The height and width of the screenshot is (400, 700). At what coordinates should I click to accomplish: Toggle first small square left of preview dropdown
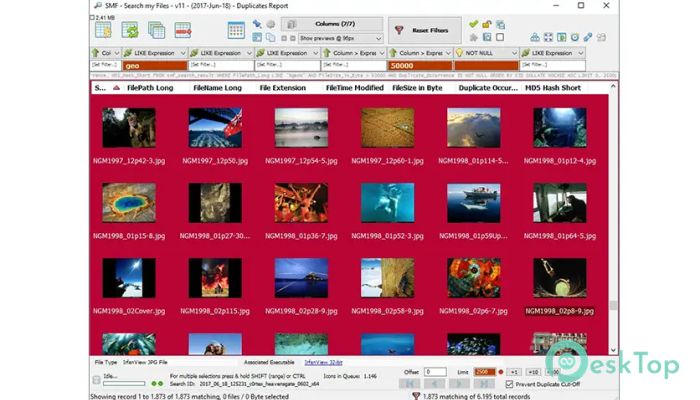(284, 38)
